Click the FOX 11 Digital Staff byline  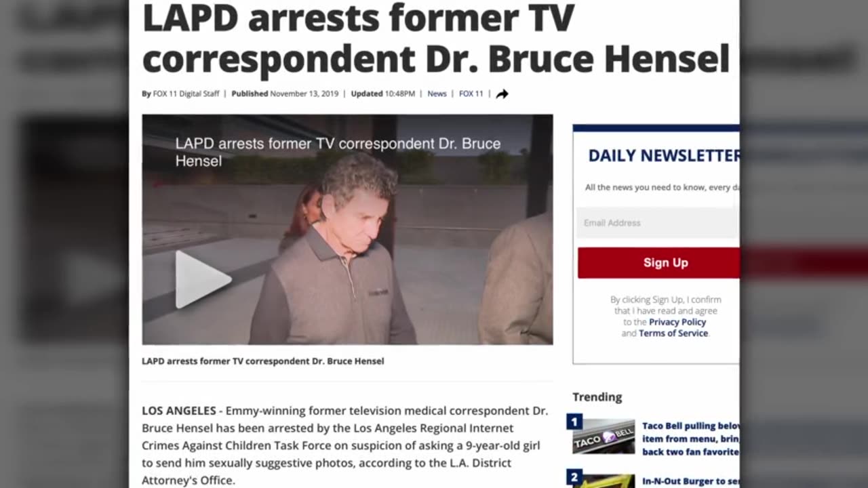(x=186, y=94)
